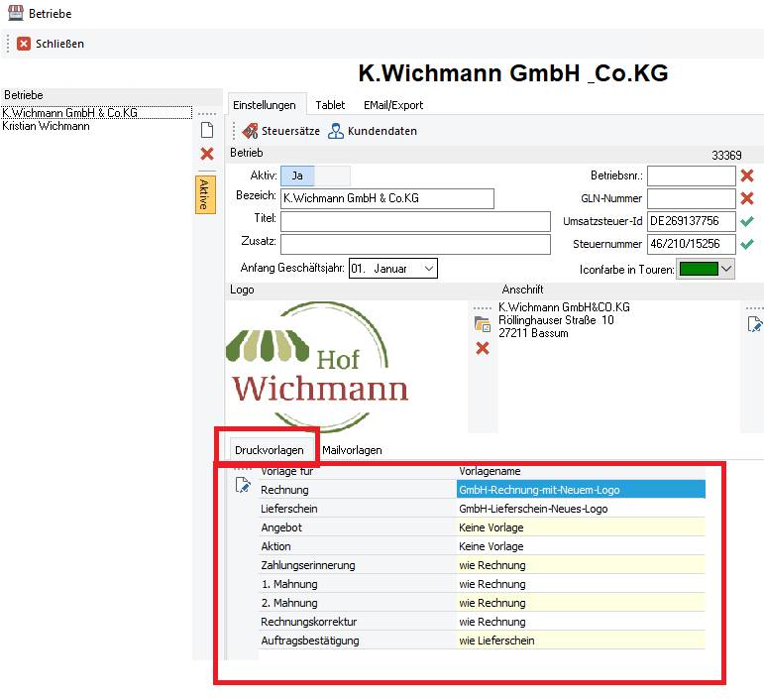
Task: Click green checkmark beside Umsatzsteuer-Id
Action: [x=747, y=221]
